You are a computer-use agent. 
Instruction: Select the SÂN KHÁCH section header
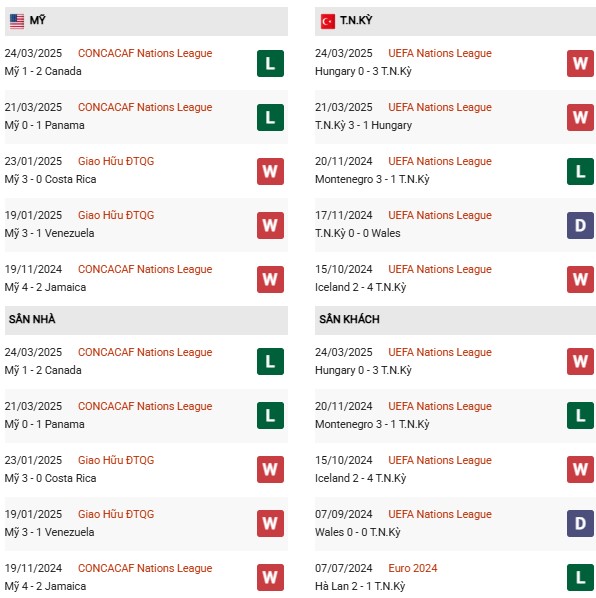455,320
